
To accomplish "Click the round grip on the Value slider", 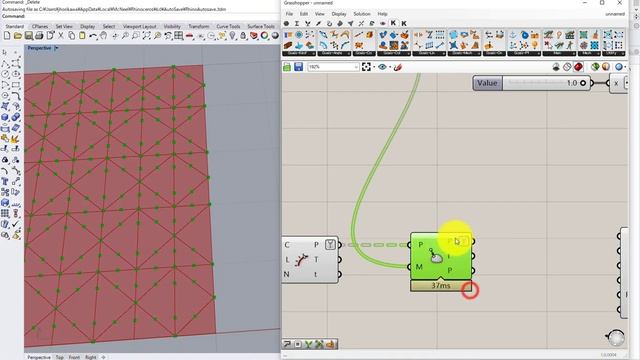I will point(583,83).
